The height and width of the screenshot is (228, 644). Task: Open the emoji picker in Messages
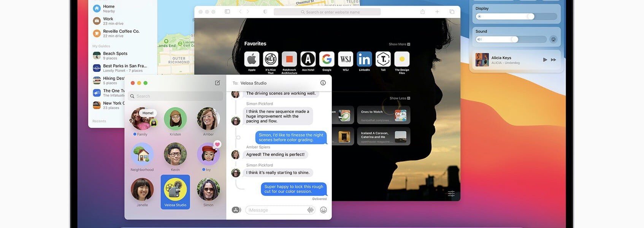pyautogui.click(x=324, y=210)
